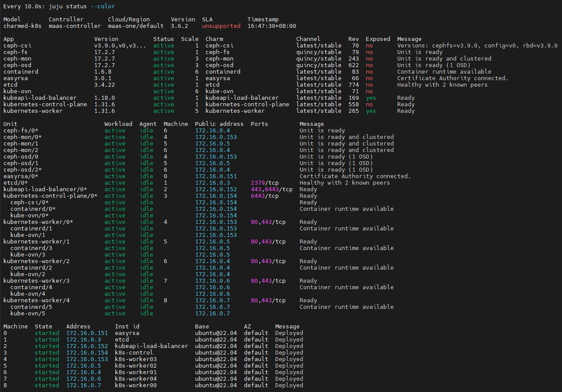Click 'quincy/stable' channel of ceph-mon app
Viewport: 562px width, 392px height.
click(319, 59)
